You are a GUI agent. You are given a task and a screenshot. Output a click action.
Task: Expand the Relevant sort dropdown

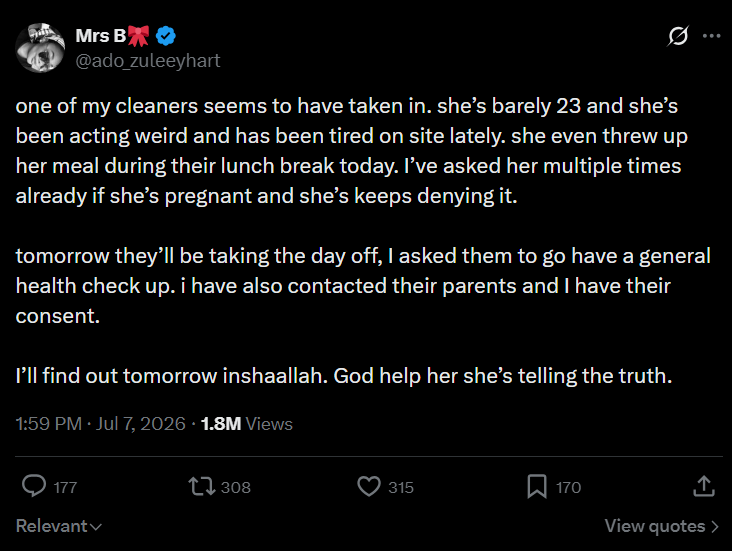[x=59, y=526]
